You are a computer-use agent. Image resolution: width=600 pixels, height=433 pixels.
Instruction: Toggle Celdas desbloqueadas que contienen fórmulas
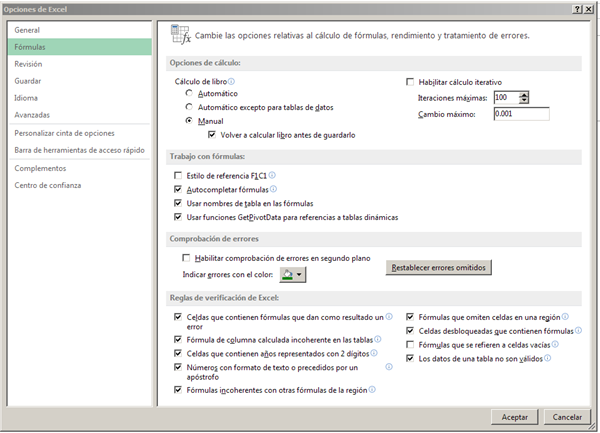point(410,330)
